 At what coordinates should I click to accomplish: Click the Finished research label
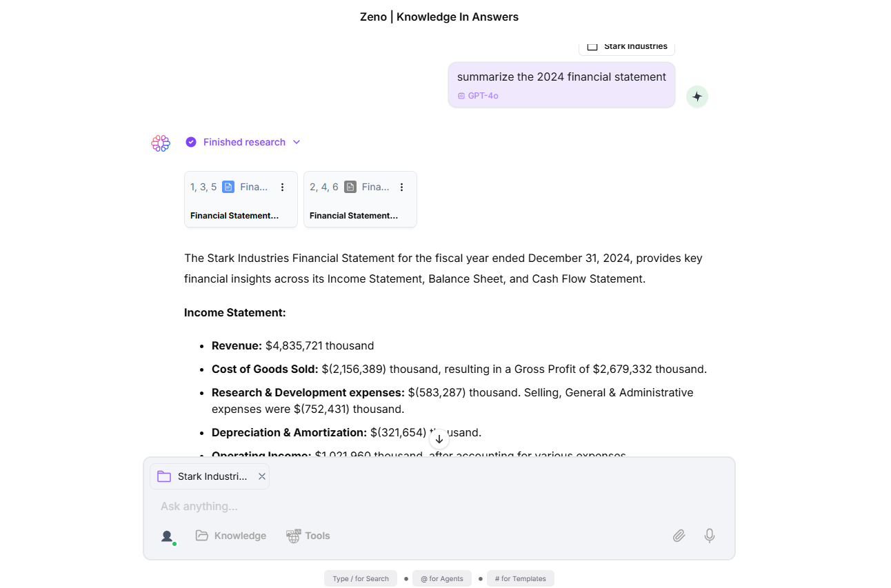point(244,142)
